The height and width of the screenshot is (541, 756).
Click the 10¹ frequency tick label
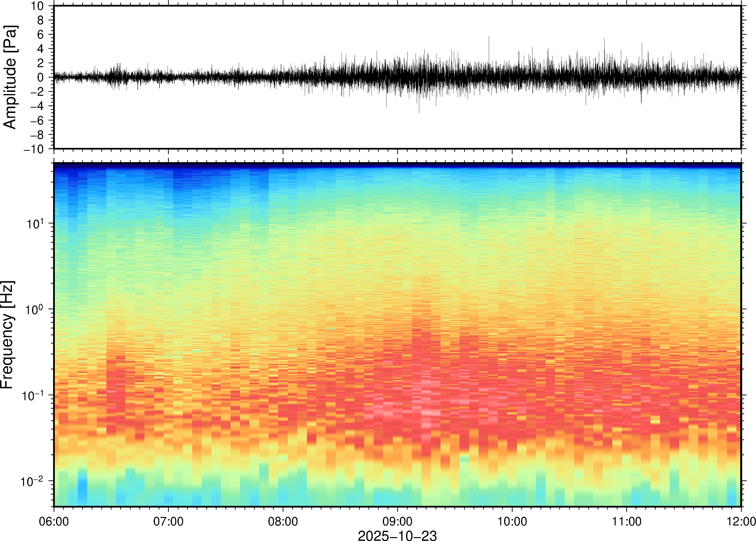click(35, 223)
